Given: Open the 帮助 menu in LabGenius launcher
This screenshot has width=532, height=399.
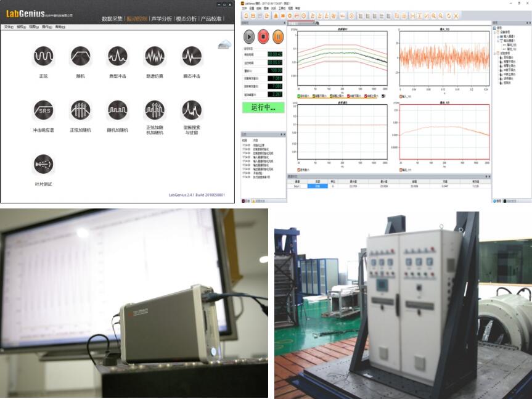Looking at the screenshot, I should [60, 27].
